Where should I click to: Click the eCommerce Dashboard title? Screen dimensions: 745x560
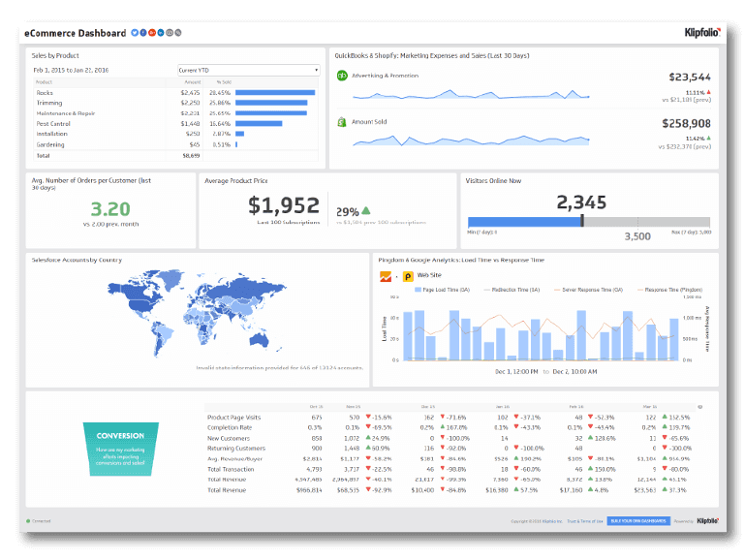pos(75,33)
